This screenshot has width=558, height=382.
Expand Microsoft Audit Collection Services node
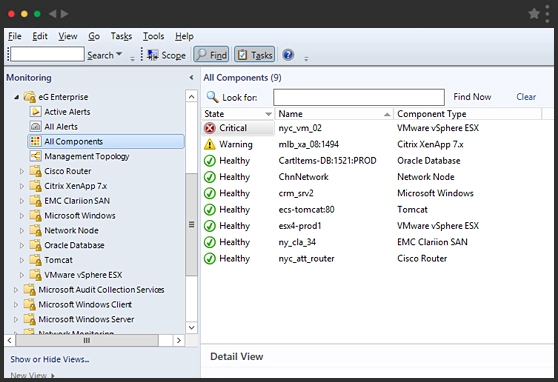[16, 290]
